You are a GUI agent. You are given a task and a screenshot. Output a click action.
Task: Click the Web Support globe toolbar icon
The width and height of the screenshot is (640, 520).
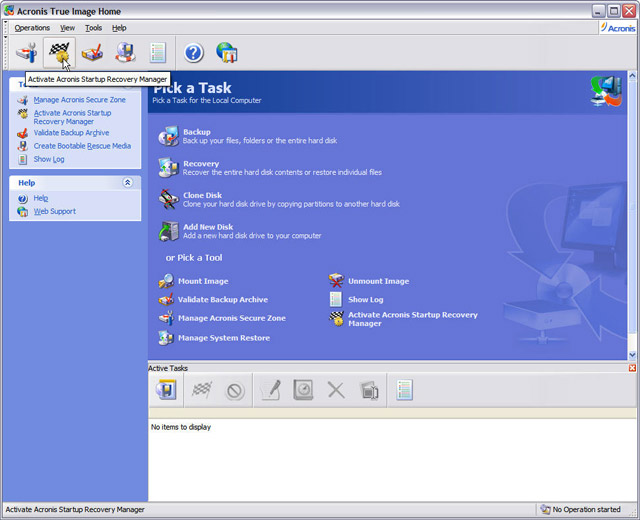tap(227, 53)
